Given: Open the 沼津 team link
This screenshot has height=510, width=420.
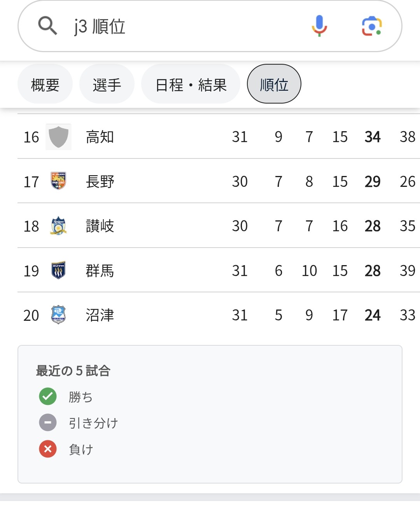Looking at the screenshot, I should [x=100, y=315].
